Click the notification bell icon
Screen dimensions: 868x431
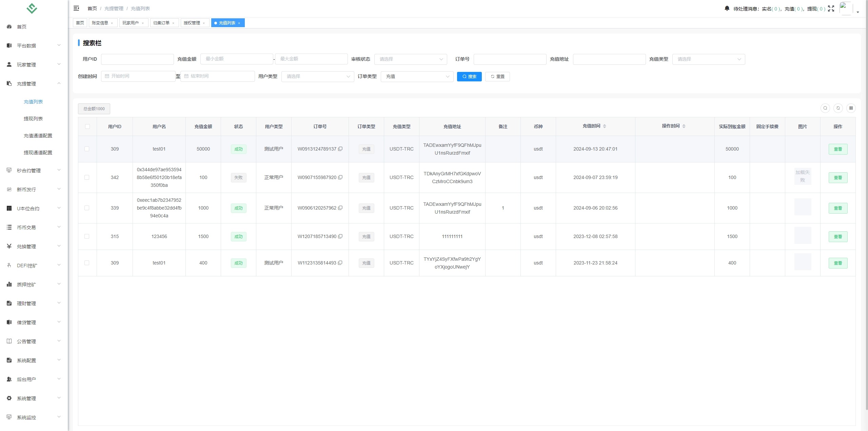click(x=727, y=8)
